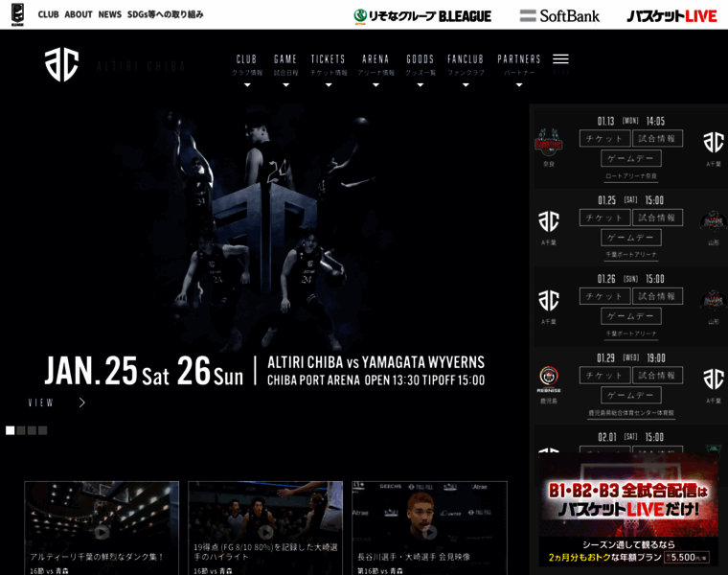Open SDGs initiatives link in top bar
The width and height of the screenshot is (728, 575).
(166, 14)
